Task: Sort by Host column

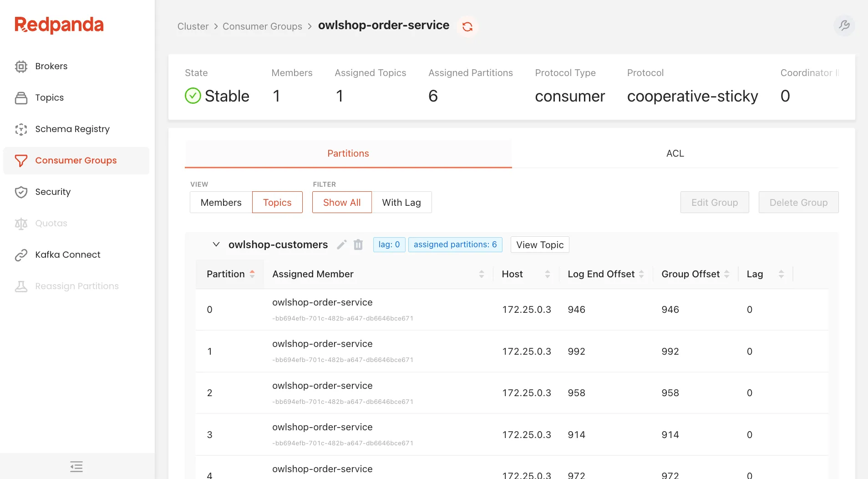Action: (x=526, y=274)
